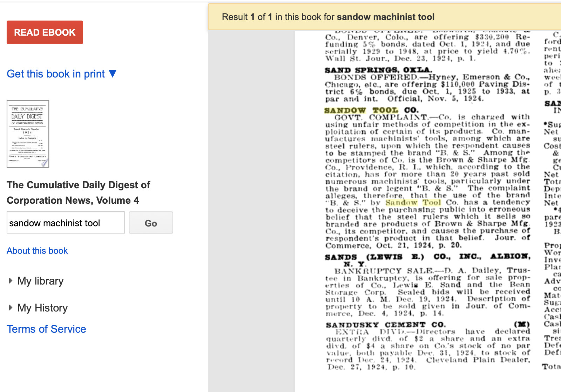The height and width of the screenshot is (392, 561).
Task: Open the About this book link
Action: click(37, 251)
